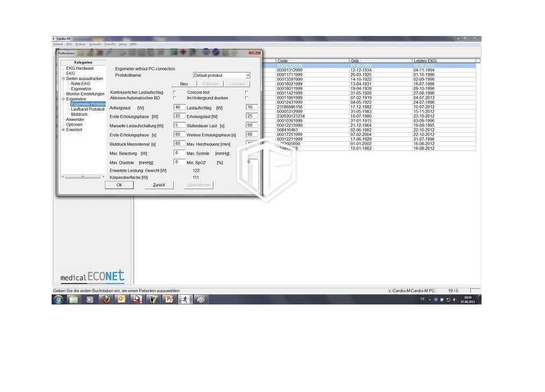The image size is (545, 392).
Task: Select Laufband Protokoll in the tree
Action: tap(88, 109)
